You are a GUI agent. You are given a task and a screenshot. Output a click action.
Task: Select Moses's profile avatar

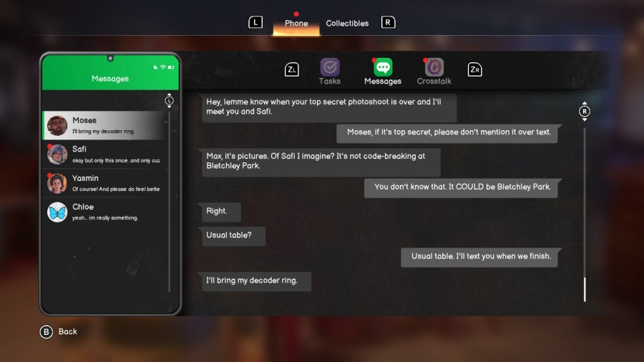pos(57,126)
